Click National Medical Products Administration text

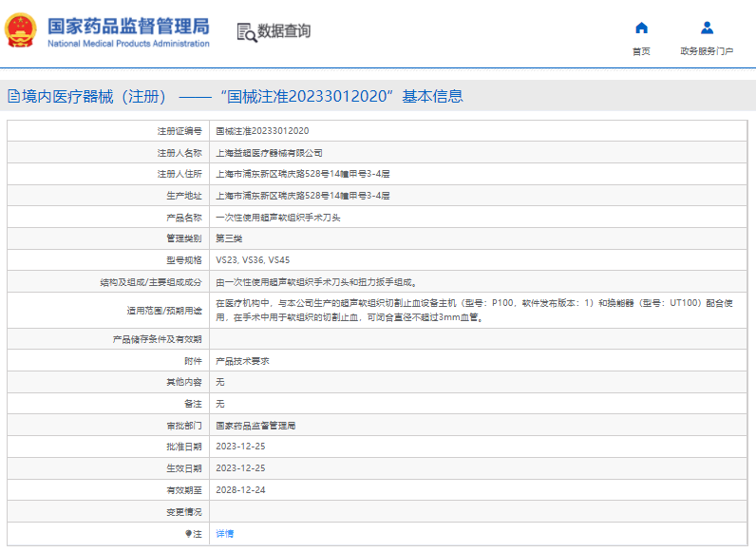(128, 44)
